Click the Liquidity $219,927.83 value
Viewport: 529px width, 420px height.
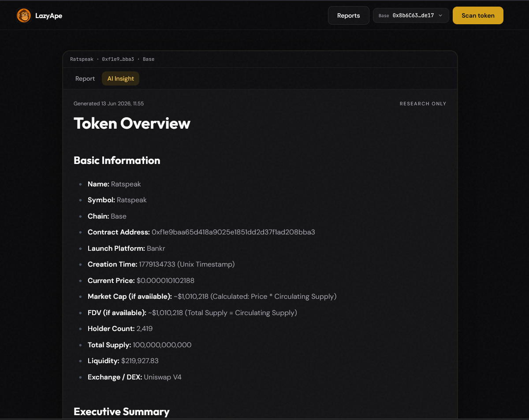[140, 361]
